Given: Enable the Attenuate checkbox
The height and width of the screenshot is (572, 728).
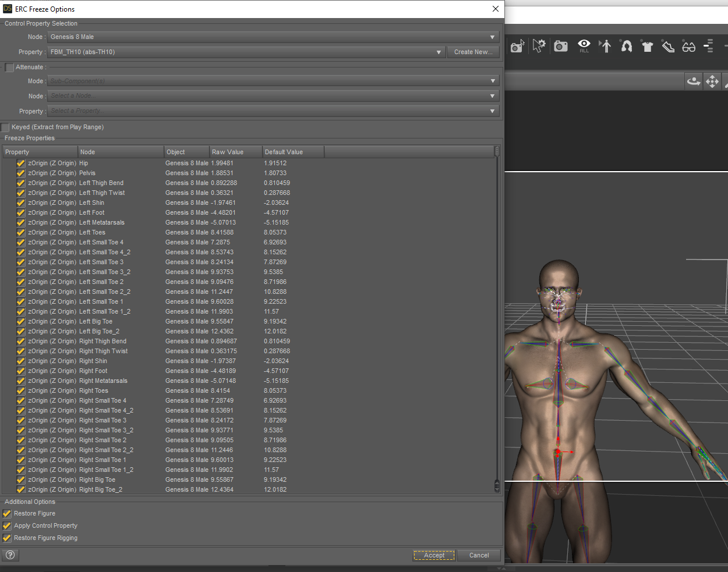Looking at the screenshot, I should coord(9,67).
